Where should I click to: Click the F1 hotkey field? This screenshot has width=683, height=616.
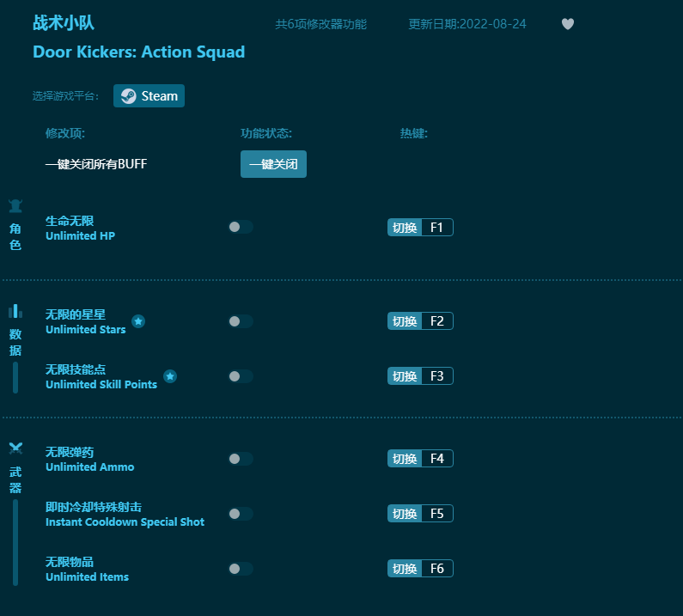click(437, 228)
